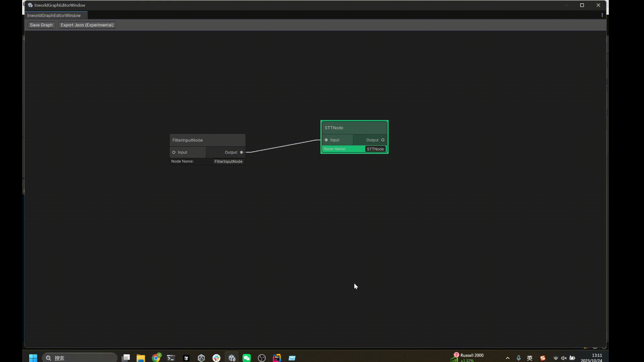Open File Explorer from taskbar

[x=141, y=358]
